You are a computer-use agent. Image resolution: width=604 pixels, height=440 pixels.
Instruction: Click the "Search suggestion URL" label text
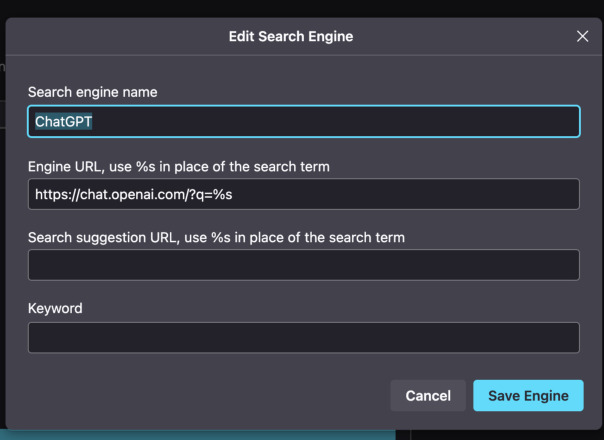(216, 237)
